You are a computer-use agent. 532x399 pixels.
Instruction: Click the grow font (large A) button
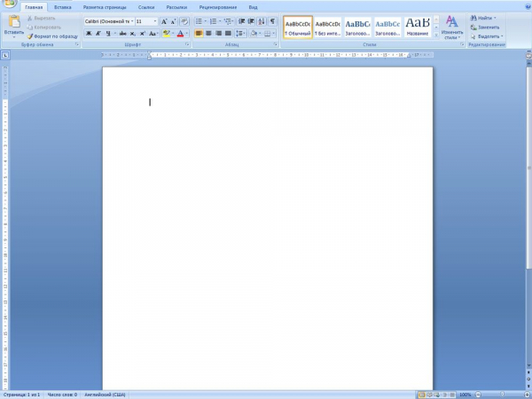click(164, 21)
